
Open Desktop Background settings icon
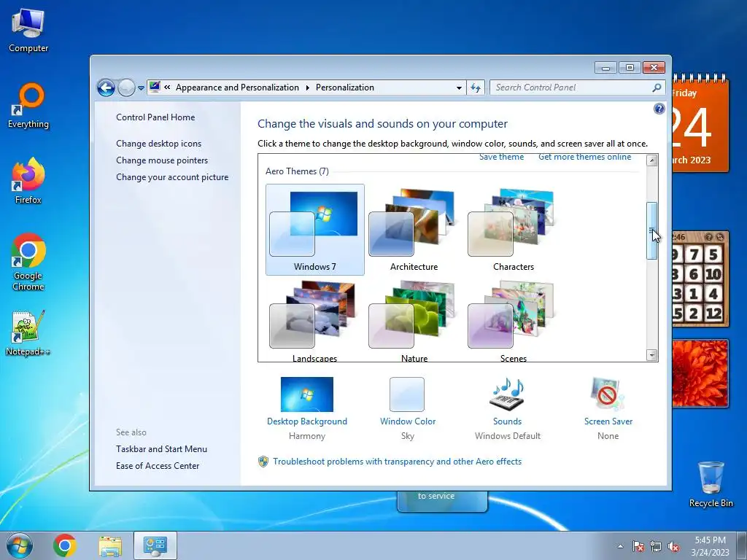(x=307, y=394)
